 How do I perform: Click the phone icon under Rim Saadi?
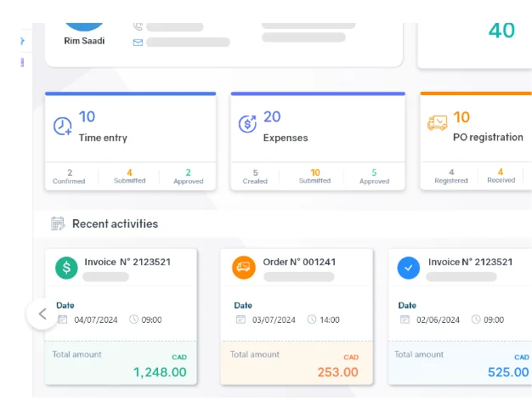[x=138, y=26]
